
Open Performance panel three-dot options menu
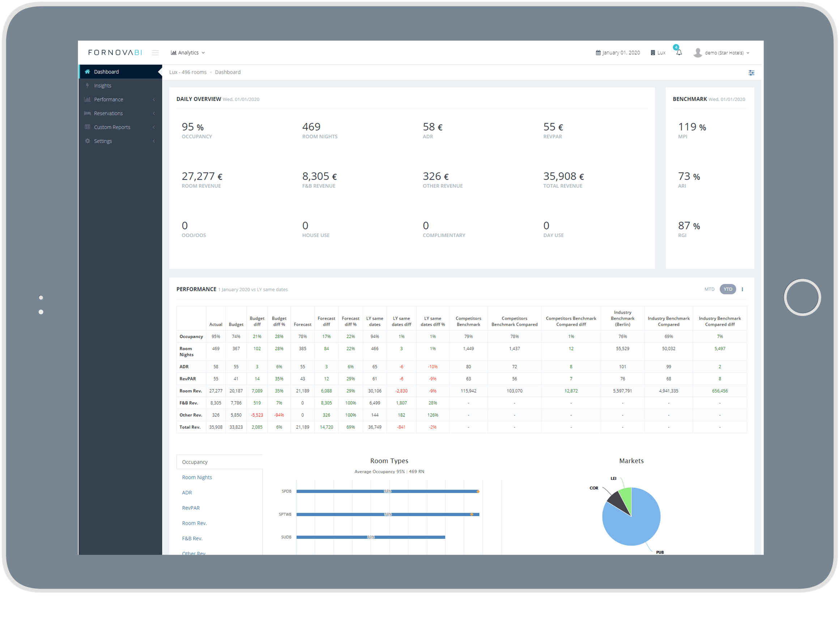tap(742, 289)
